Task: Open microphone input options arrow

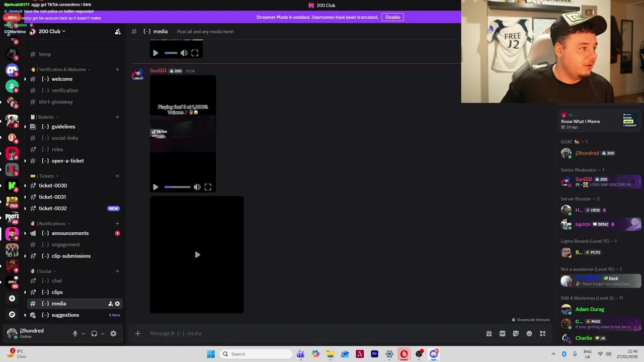Action: [84, 333]
